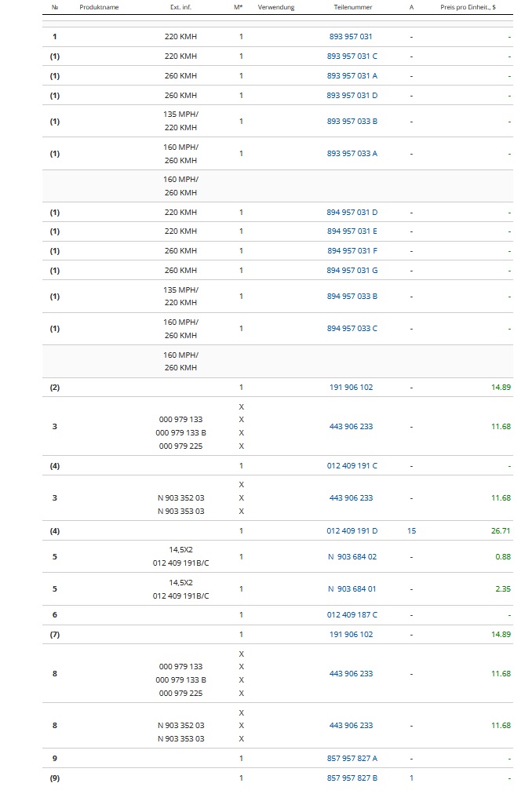Open part number 893 957 031 C
The width and height of the screenshot is (532, 805).
(x=352, y=56)
